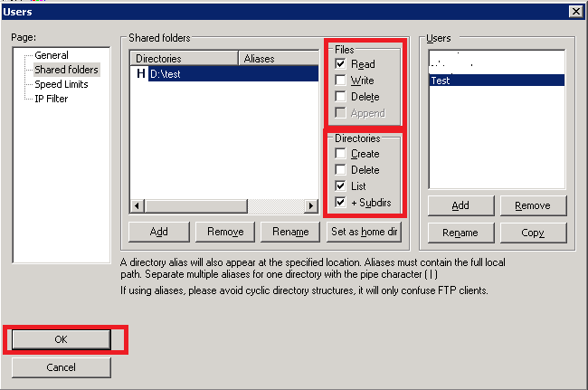This screenshot has height=390, width=588.
Task: Click Remove in Users panel
Action: tap(533, 205)
